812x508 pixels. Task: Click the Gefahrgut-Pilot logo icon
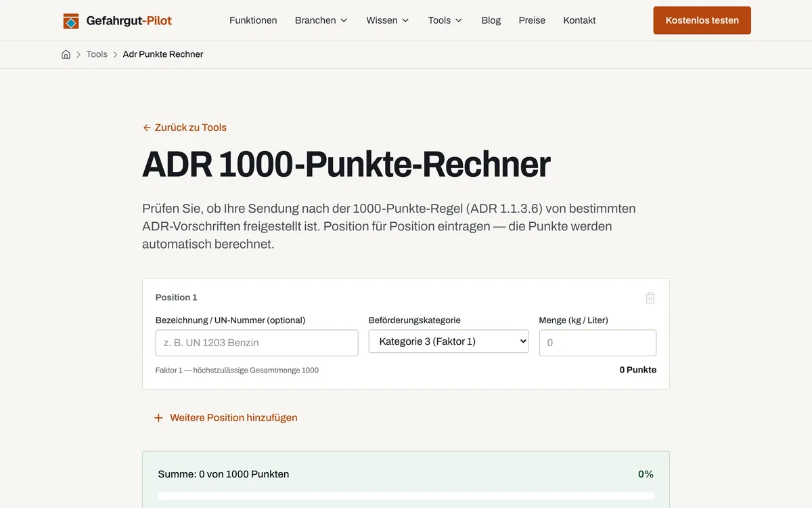tap(71, 21)
